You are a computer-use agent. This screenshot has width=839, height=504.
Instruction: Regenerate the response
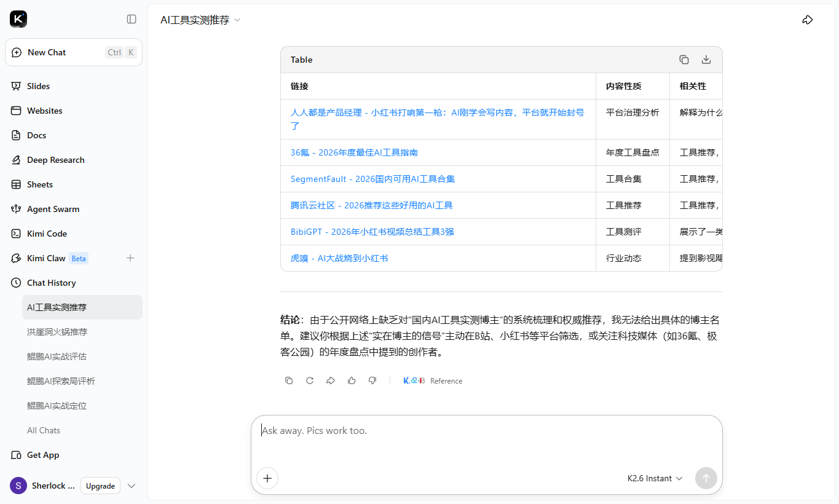click(x=310, y=380)
